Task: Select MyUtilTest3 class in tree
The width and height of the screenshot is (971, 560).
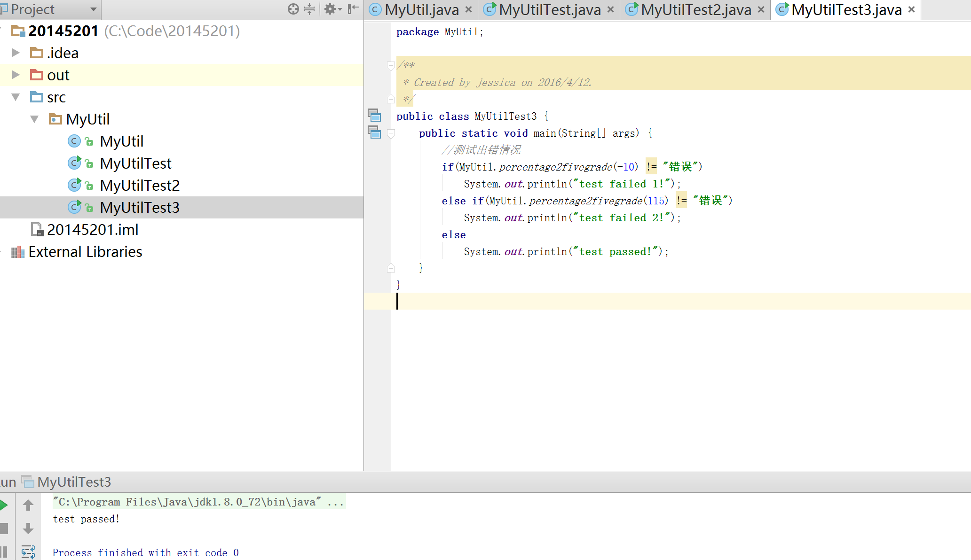Action: point(140,207)
